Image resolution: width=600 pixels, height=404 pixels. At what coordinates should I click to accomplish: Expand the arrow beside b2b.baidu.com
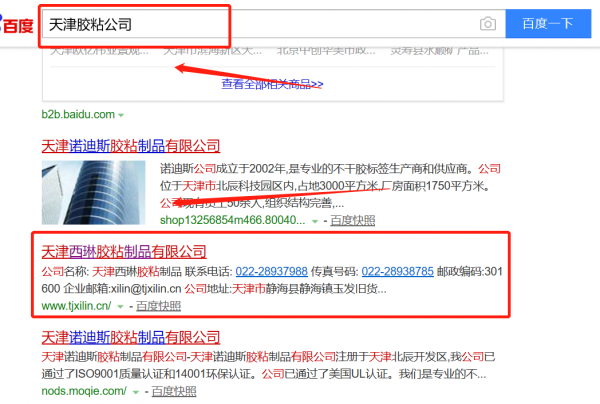coord(122,115)
